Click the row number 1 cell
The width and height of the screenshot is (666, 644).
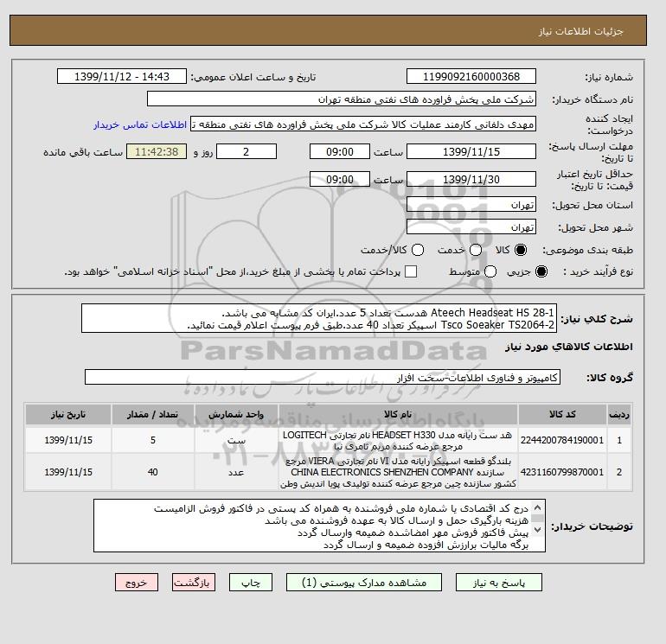618,440
